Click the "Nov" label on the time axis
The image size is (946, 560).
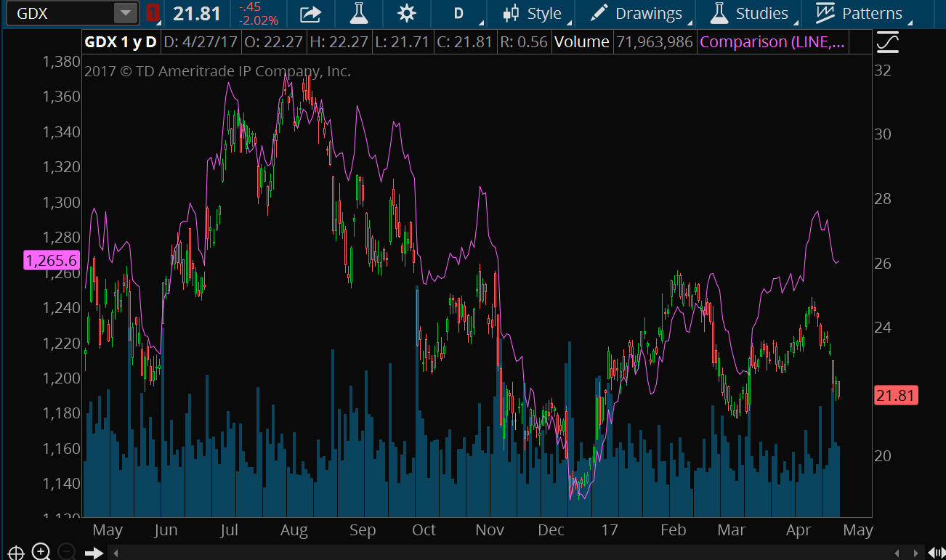click(490, 530)
